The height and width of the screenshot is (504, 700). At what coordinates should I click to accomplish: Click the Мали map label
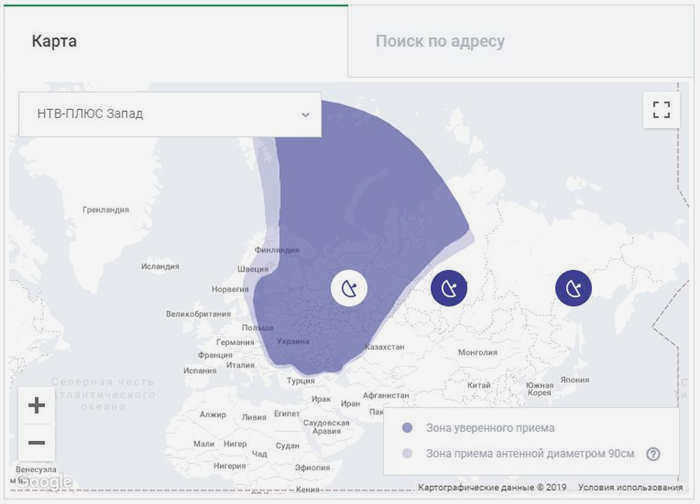(204, 444)
